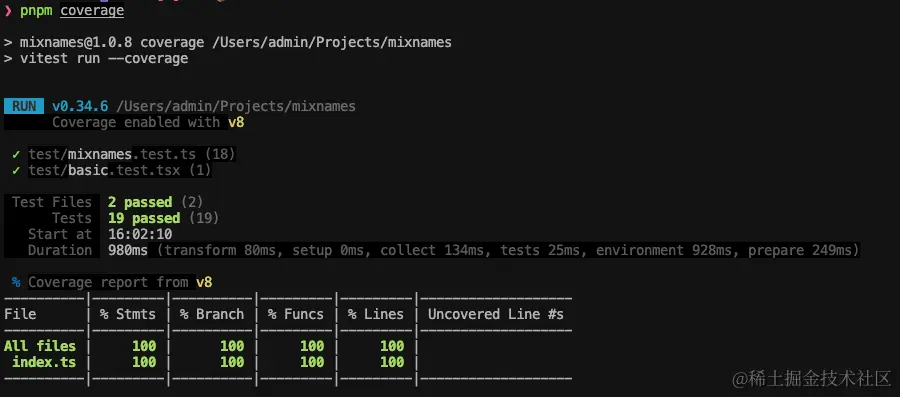
Task: Click the green checkmark beside mixnames.test.ts
Action: pos(16,154)
